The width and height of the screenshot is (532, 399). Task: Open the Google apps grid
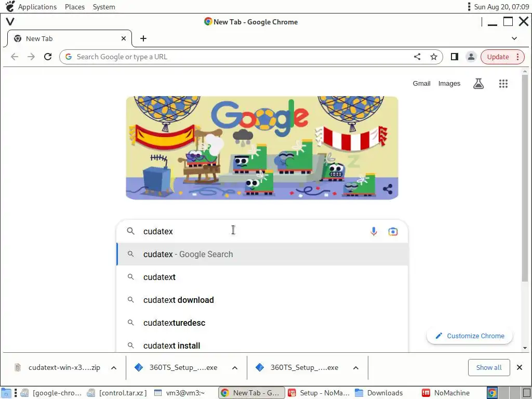pos(503,84)
